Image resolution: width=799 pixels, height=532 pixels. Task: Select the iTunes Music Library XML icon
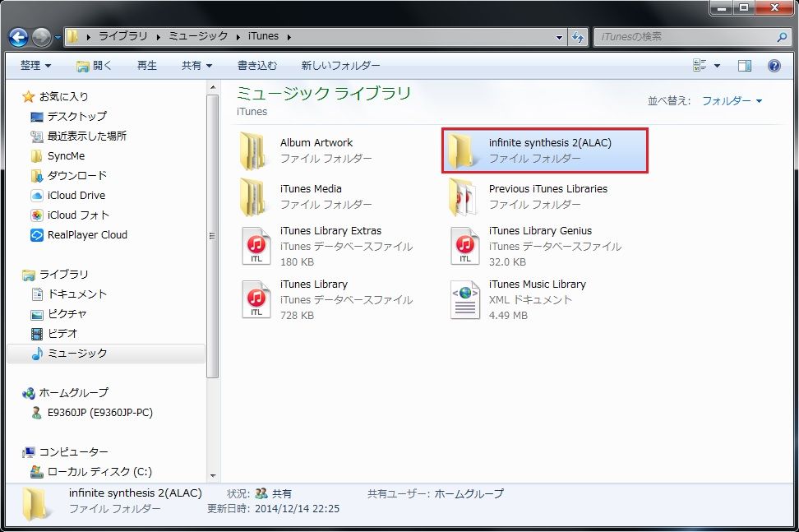(x=464, y=299)
